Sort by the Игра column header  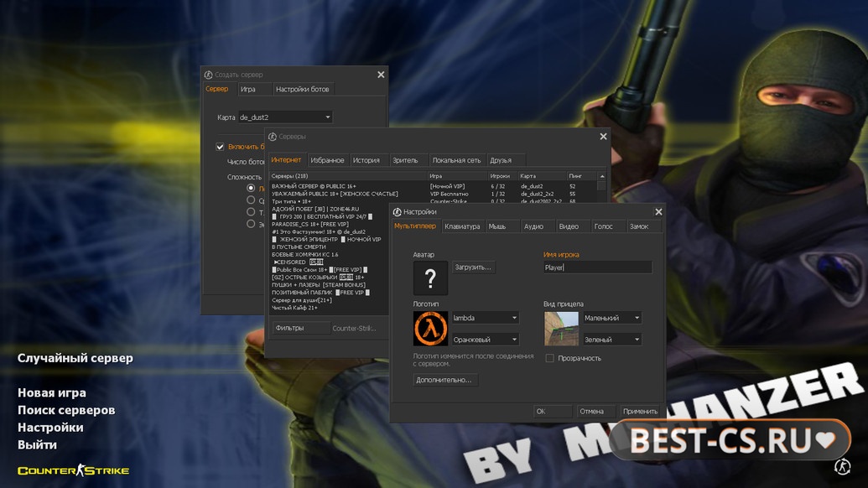click(x=457, y=176)
